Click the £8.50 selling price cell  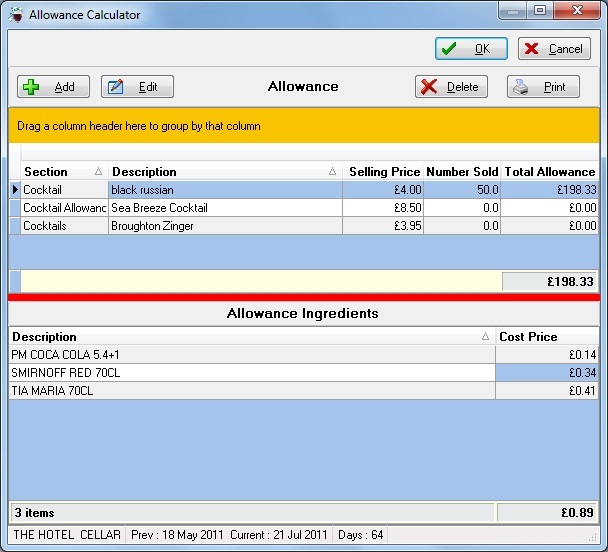[383, 208]
